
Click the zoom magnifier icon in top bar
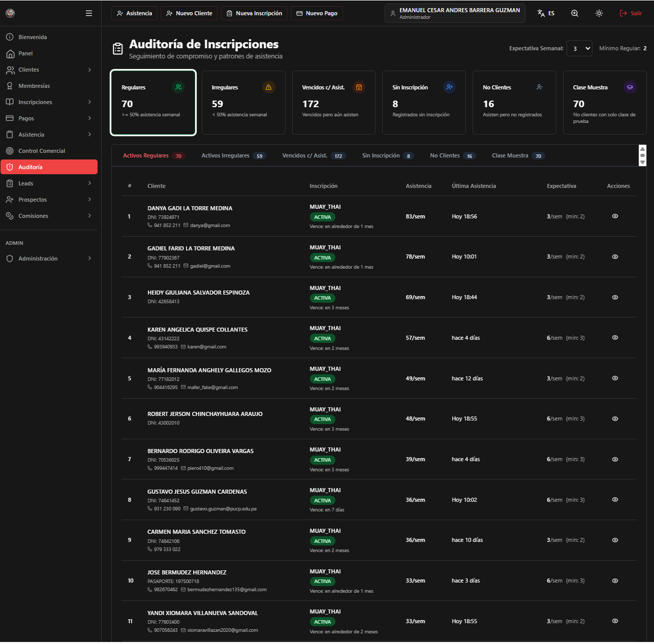575,13
